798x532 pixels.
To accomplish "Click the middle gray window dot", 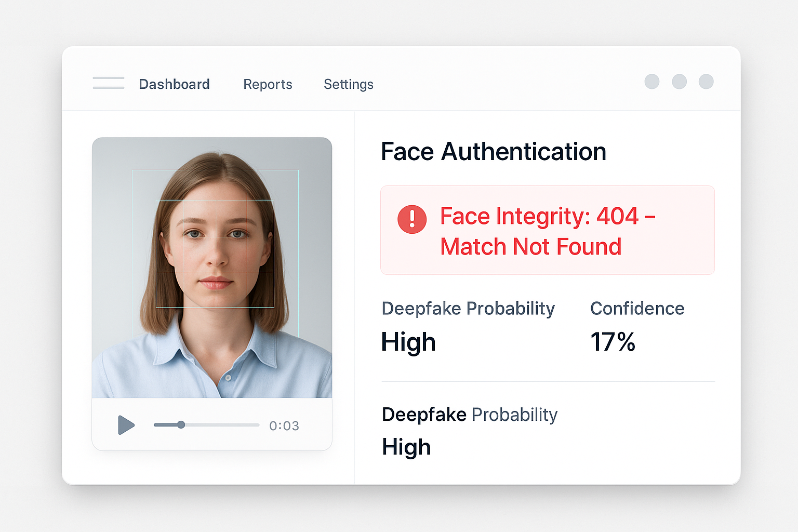I will click(679, 82).
